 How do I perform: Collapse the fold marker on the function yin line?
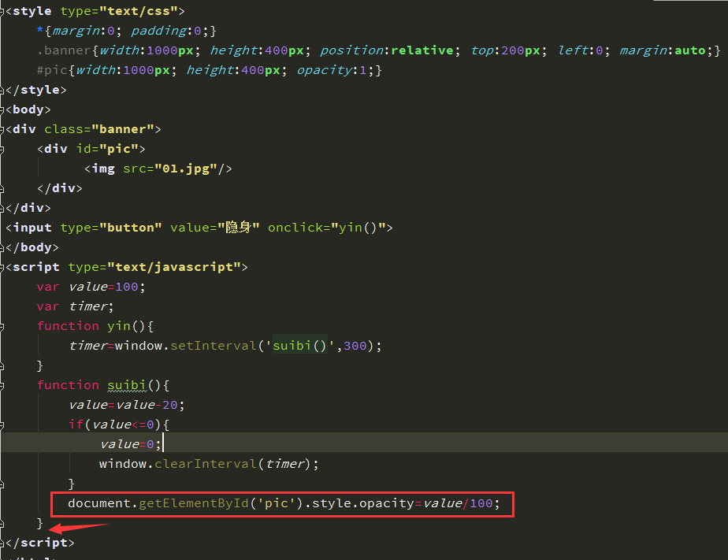point(2,327)
